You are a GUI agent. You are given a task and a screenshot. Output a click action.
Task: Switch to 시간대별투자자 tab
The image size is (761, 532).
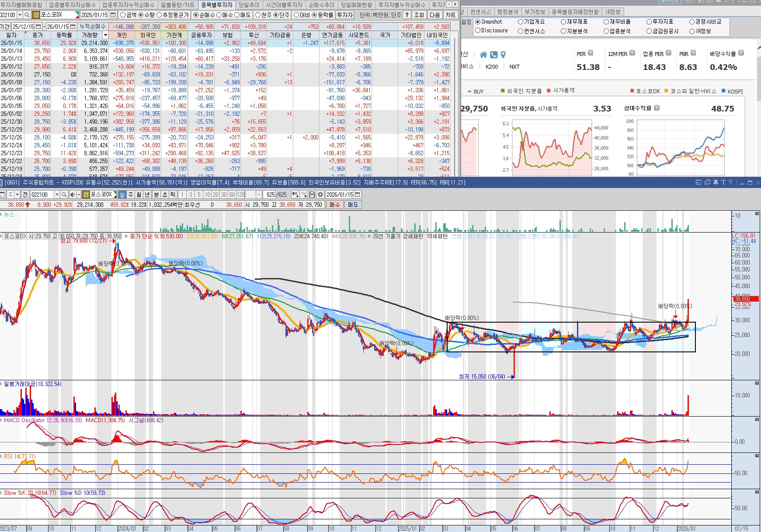point(284,5)
